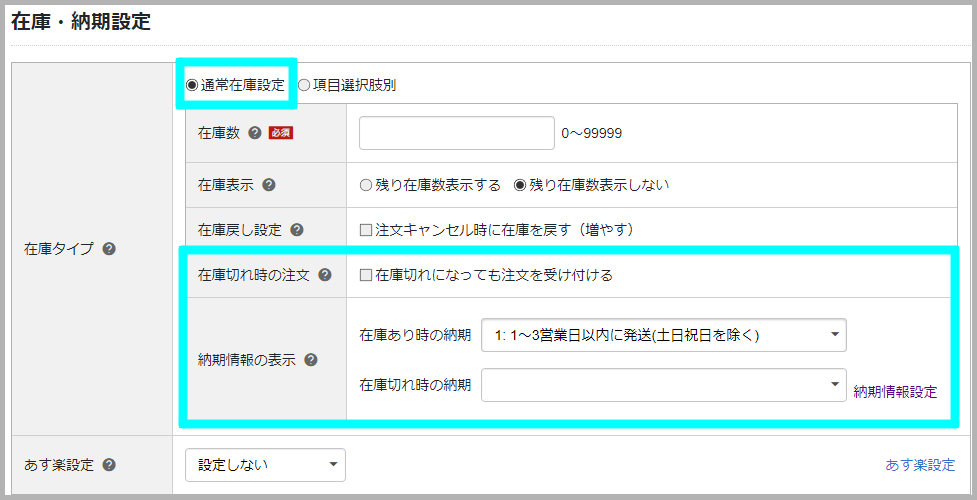Click the 在庫切れ時の納期 label
The width and height of the screenshot is (977, 500).
(x=415, y=385)
